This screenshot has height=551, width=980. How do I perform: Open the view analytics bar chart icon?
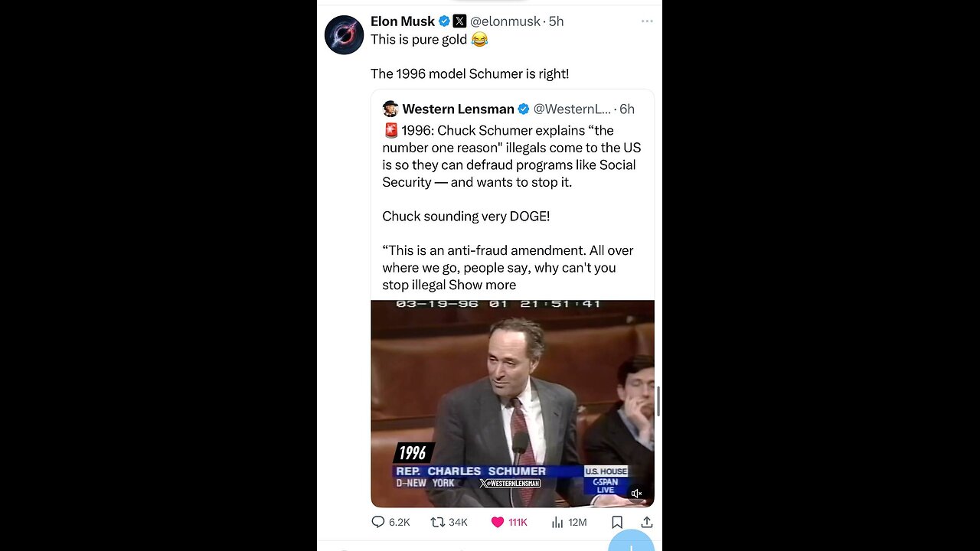(557, 522)
